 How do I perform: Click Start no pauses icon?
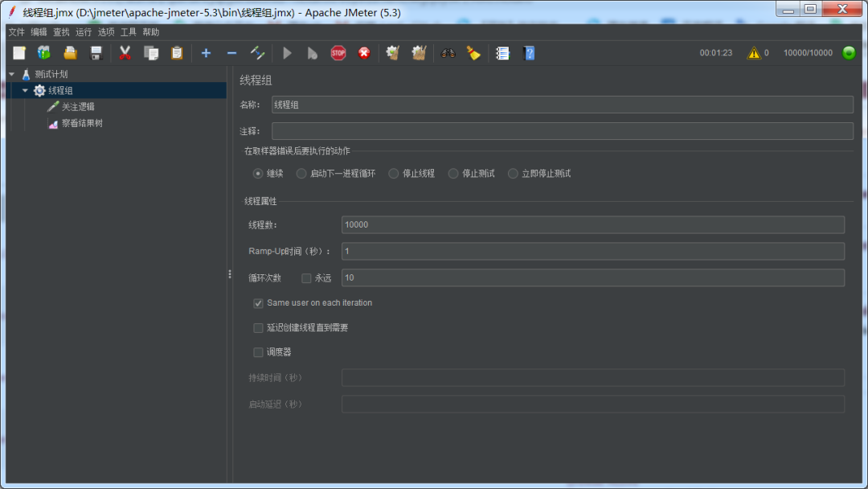click(x=312, y=53)
